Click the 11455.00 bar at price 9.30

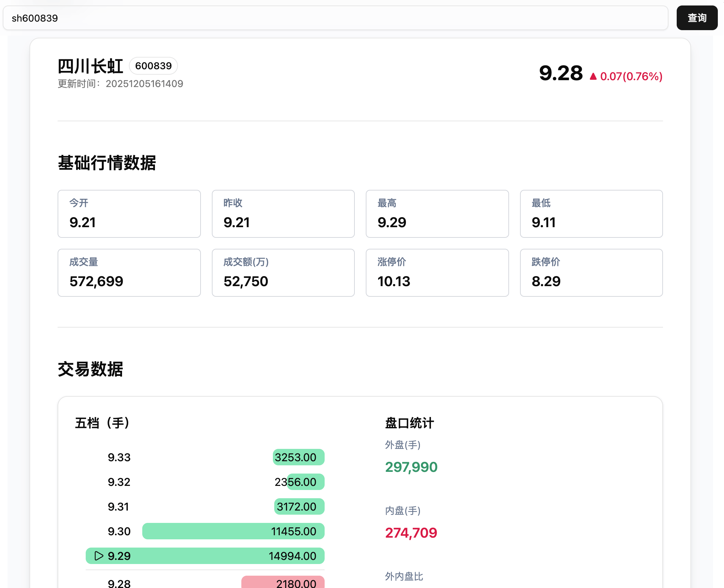pyautogui.click(x=233, y=531)
